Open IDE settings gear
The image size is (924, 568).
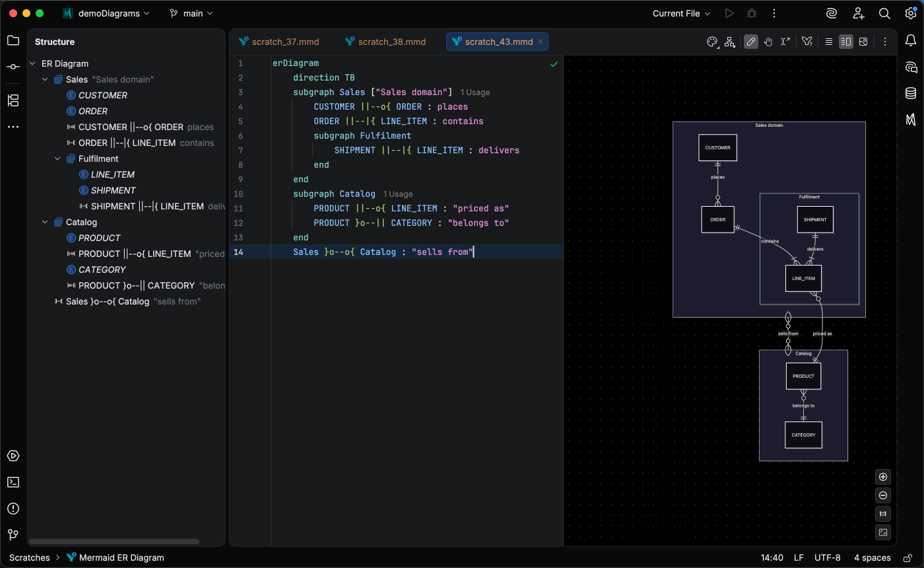(911, 13)
